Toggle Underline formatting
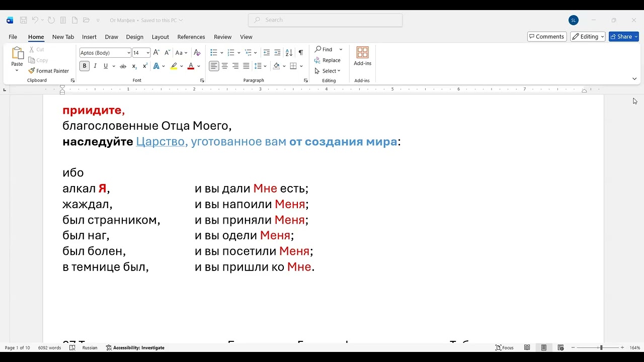 tap(106, 66)
